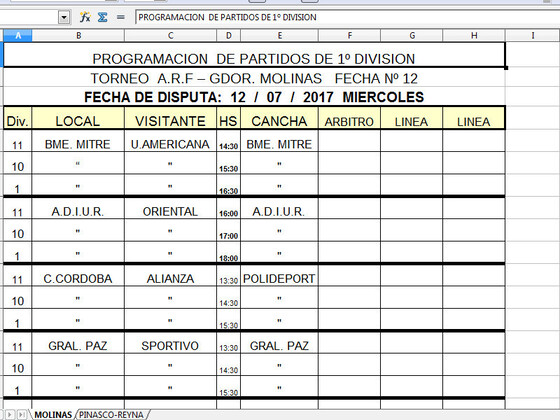Select column F header
The height and width of the screenshot is (420, 560).
coord(350,35)
